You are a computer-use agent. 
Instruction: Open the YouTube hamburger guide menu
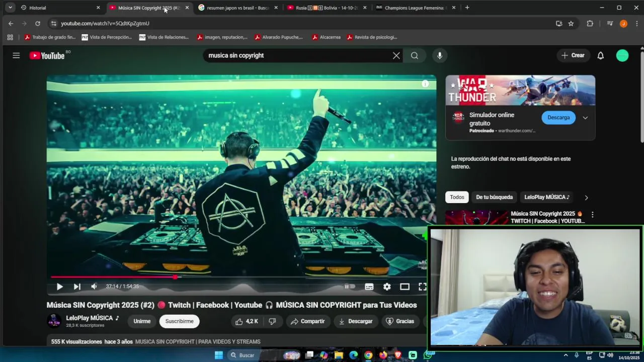point(16,55)
